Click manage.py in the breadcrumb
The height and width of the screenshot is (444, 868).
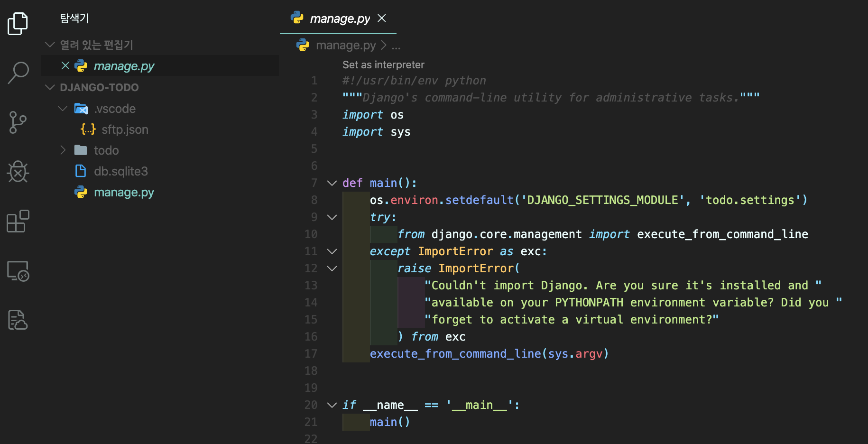[346, 45]
